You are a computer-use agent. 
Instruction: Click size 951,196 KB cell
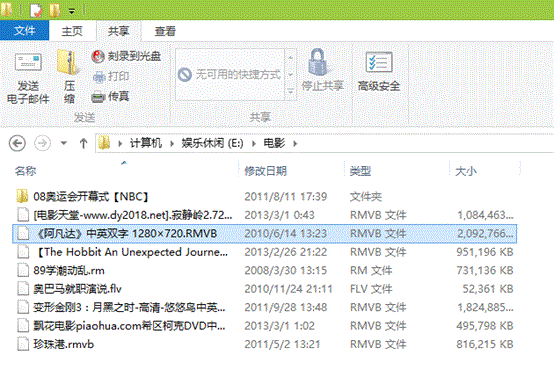[x=485, y=252]
